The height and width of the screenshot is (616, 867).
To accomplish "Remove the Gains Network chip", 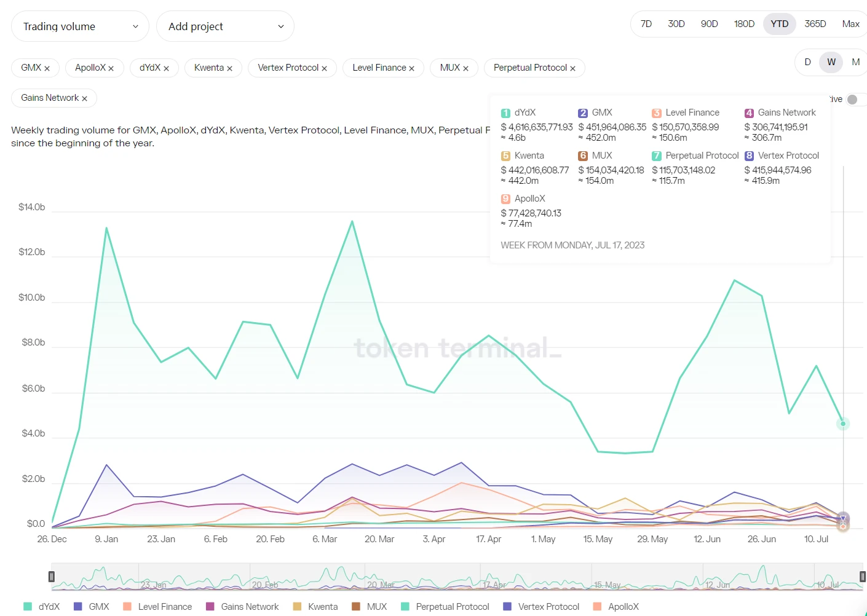I will pyautogui.click(x=84, y=98).
